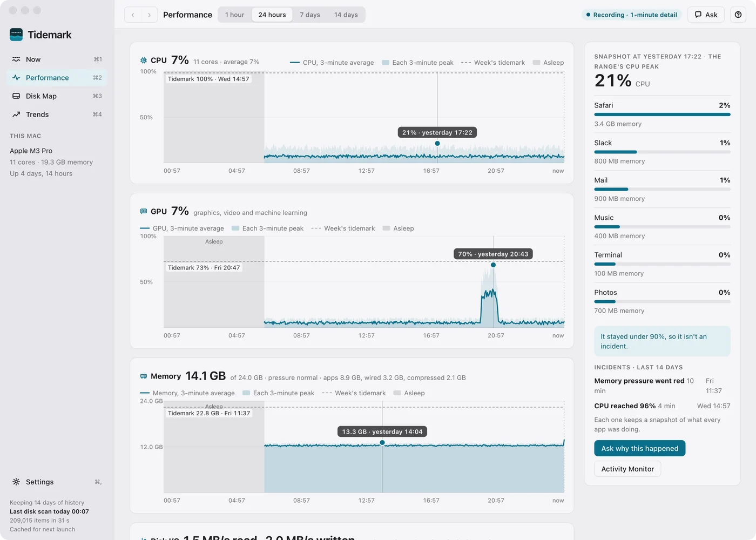Click Memory '14.1 GB' value

pos(206,376)
